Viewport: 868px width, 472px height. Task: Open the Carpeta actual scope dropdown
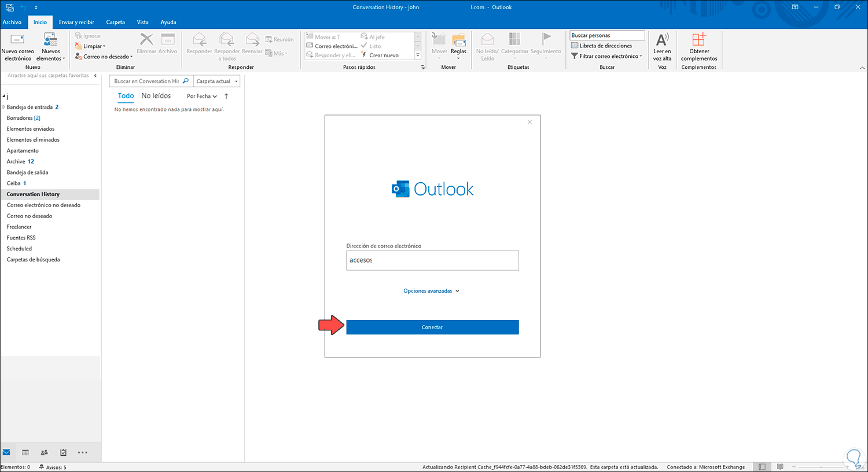coord(217,81)
